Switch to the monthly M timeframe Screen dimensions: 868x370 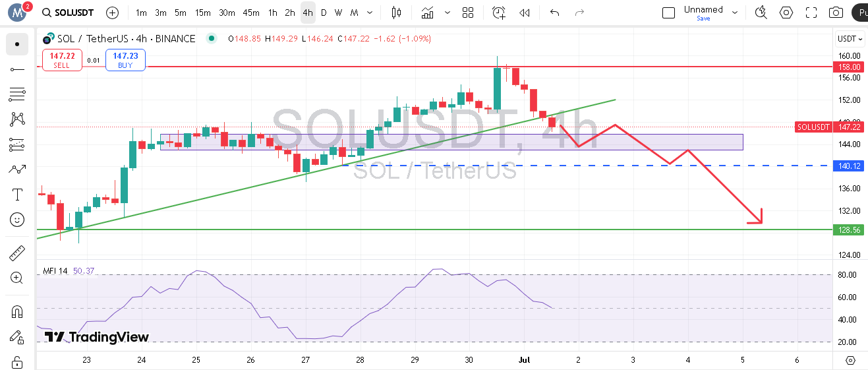click(354, 13)
